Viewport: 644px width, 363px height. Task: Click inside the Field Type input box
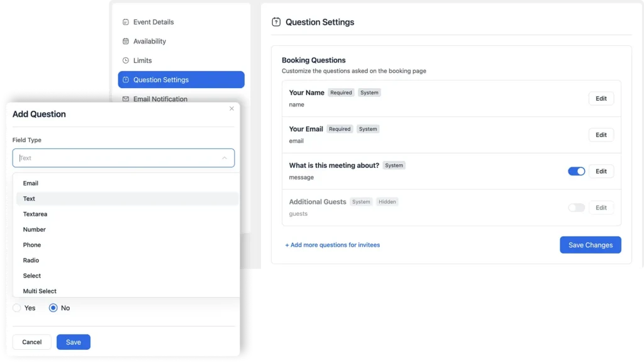(x=113, y=158)
